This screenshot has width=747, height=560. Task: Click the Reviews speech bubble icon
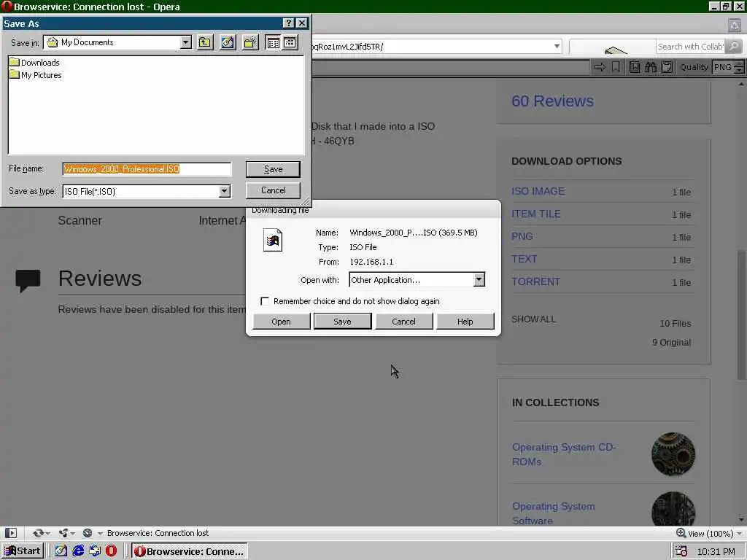click(x=28, y=280)
